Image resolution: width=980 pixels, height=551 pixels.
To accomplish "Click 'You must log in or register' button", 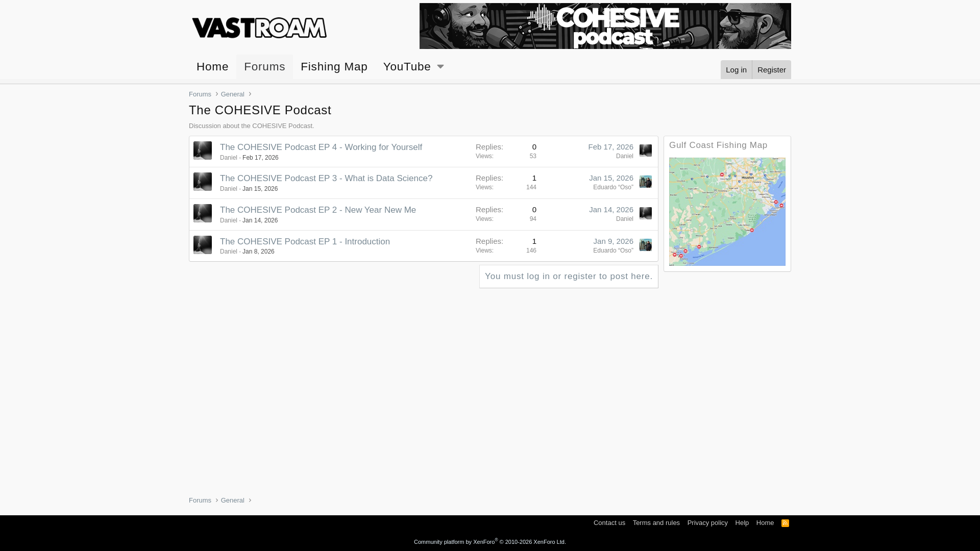I will [x=569, y=277].
